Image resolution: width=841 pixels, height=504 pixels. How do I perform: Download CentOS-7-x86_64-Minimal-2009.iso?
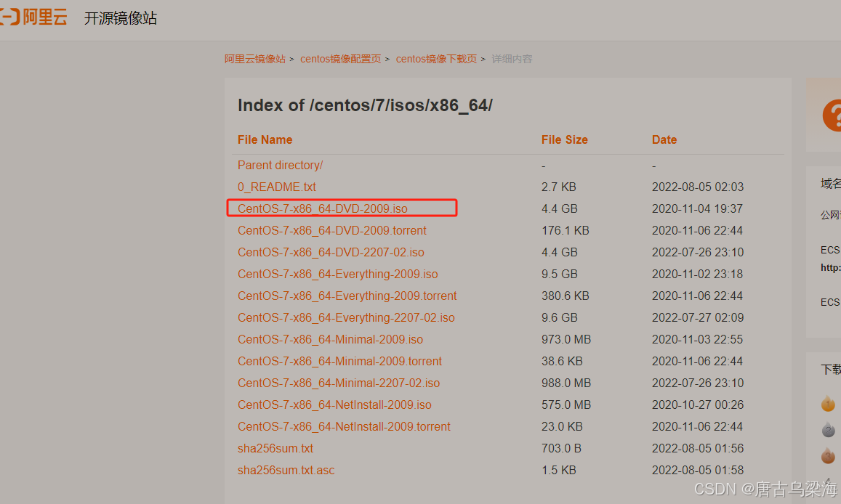[x=331, y=340]
